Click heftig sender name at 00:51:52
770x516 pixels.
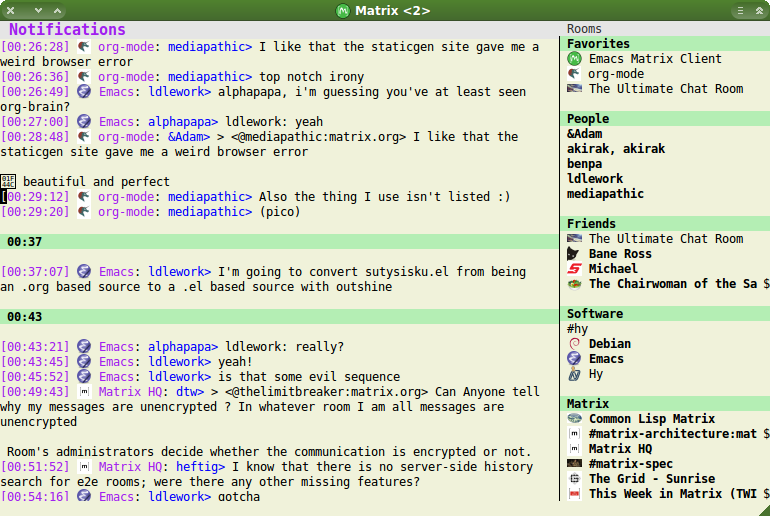200,467
